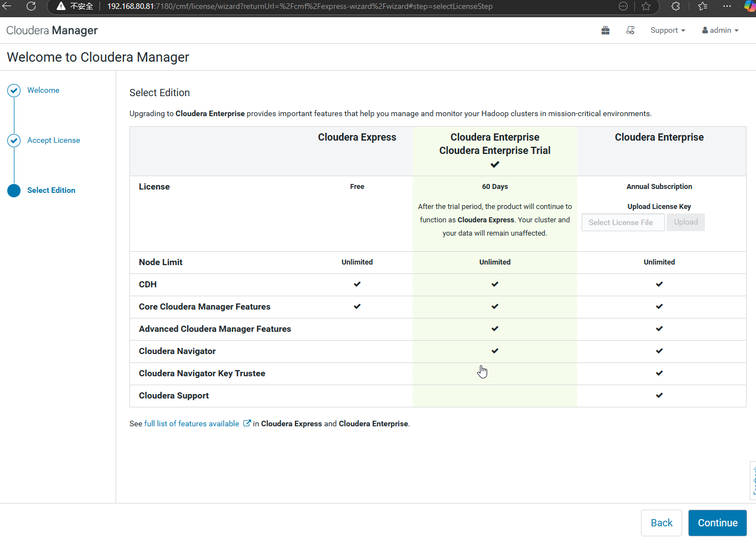Click the not-secure warning triangle icon
This screenshot has width=756, height=543.
61,6
